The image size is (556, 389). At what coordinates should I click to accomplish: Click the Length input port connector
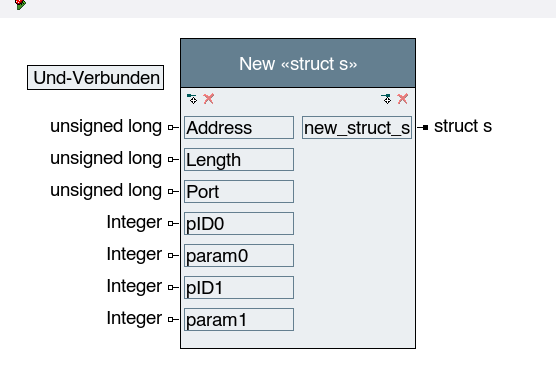(171, 159)
